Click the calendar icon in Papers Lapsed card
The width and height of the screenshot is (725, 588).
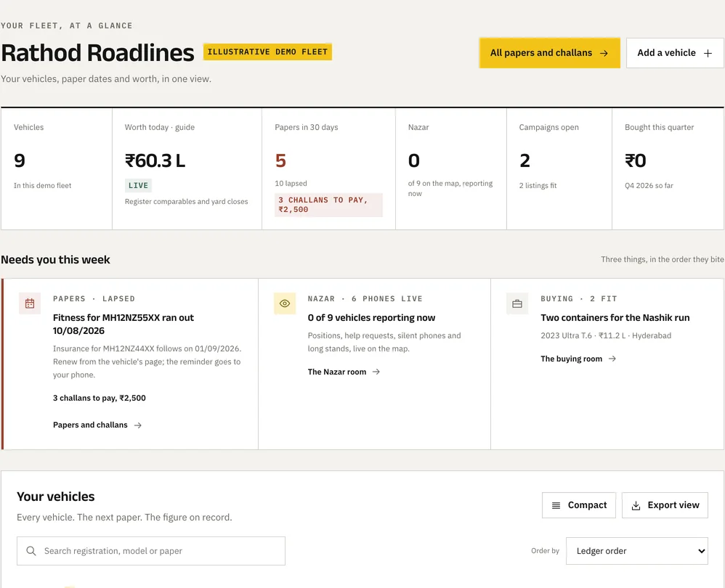30,303
